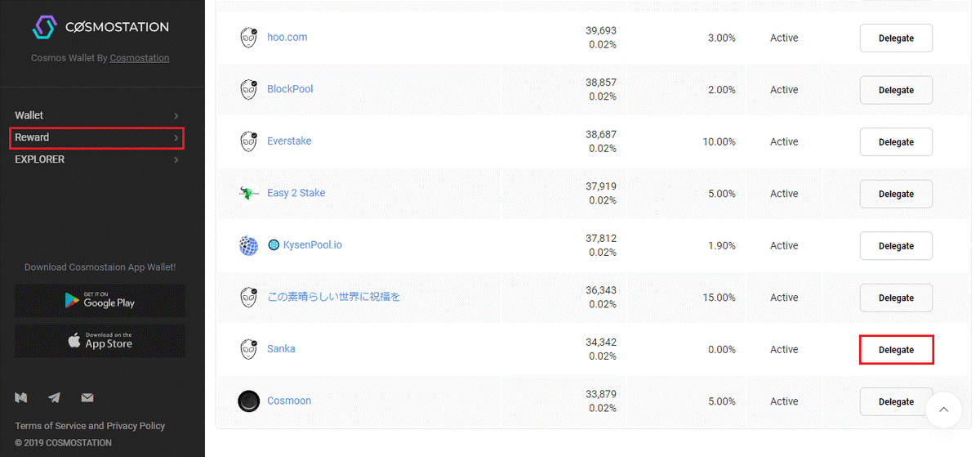
Task: Click the Easy 2 Stake avatar icon
Action: coord(248,193)
